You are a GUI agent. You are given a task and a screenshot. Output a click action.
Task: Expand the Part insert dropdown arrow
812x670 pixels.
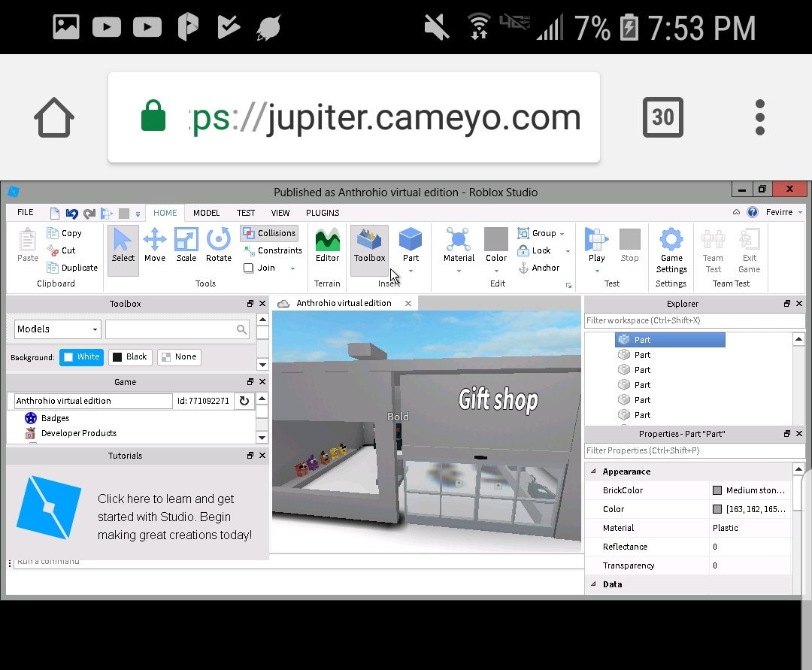tap(411, 271)
